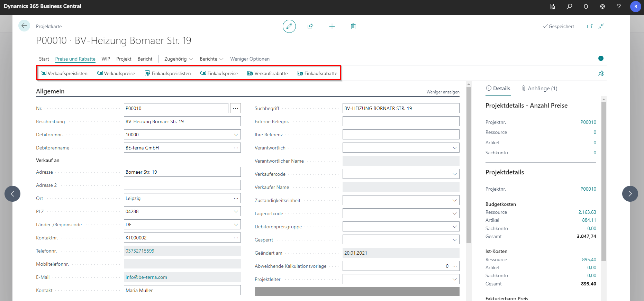
Task: Click the Externe Belegnr. input field
Action: click(401, 121)
